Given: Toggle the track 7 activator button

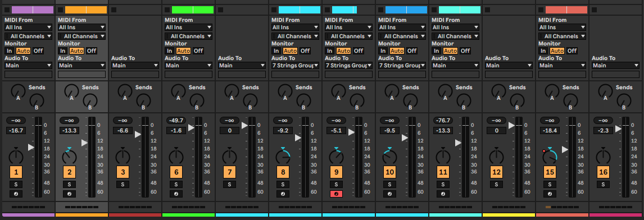Looking at the screenshot, I should (x=229, y=172).
